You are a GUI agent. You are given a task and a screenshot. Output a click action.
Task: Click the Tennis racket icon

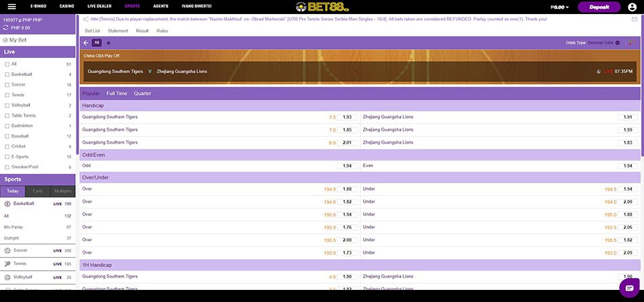(x=7, y=264)
